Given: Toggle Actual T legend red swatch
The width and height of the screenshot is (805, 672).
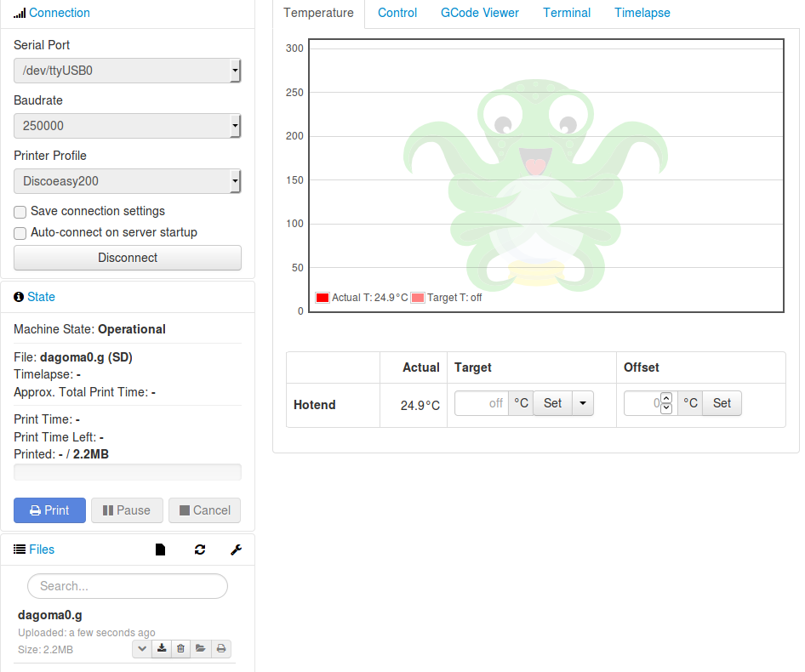Looking at the screenshot, I should click(323, 298).
